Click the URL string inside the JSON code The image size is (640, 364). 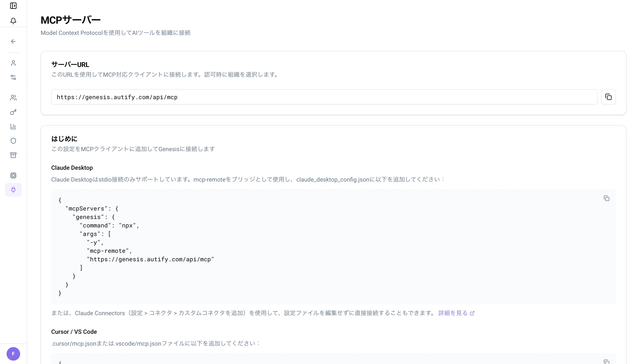pyautogui.click(x=150, y=259)
